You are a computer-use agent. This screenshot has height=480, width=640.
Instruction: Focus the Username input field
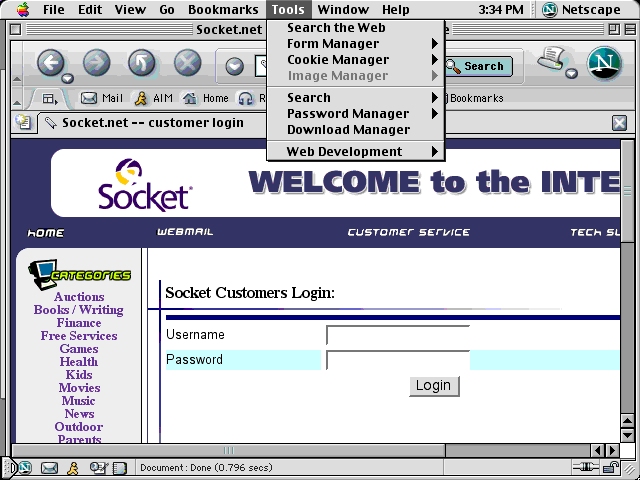click(x=398, y=335)
